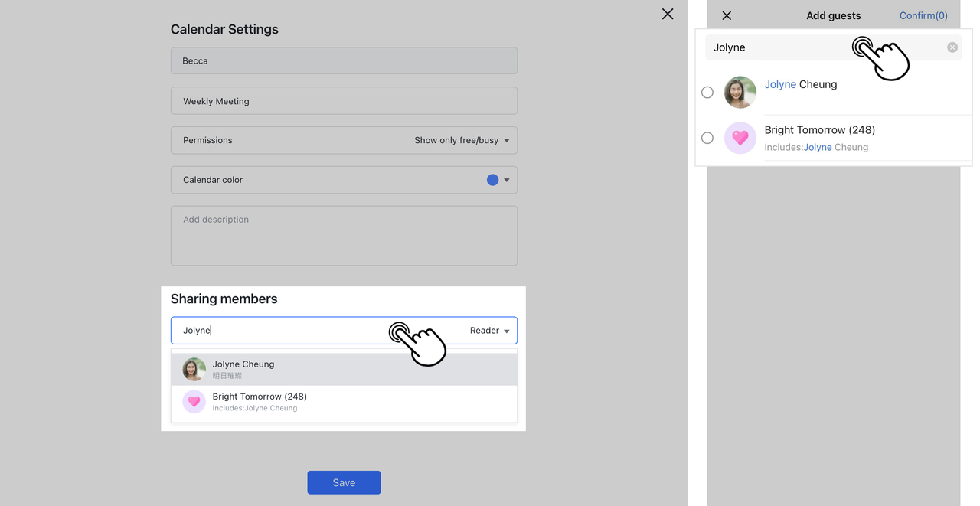The image size is (980, 506).
Task: Clear the Jolyne guest search text
Action: pyautogui.click(x=952, y=47)
